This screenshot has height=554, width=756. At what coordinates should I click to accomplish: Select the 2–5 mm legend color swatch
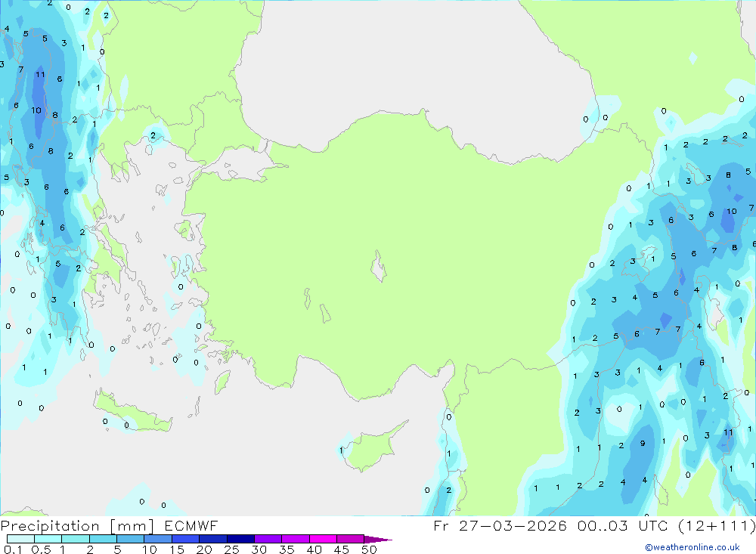pyautogui.click(x=103, y=539)
